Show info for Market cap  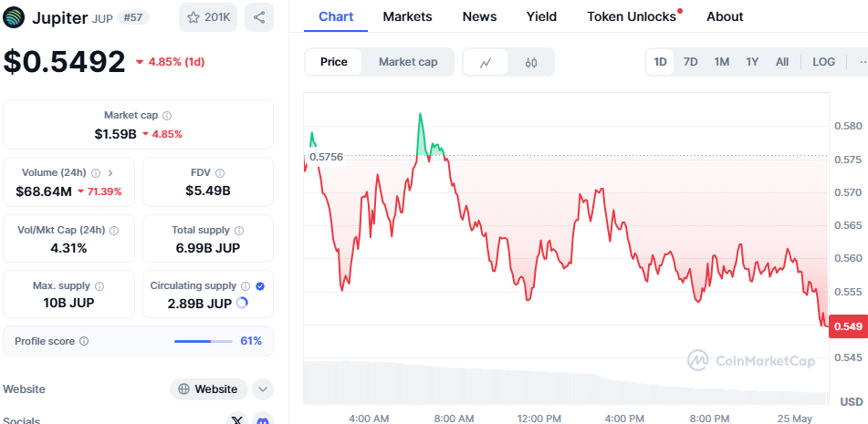coord(167,116)
